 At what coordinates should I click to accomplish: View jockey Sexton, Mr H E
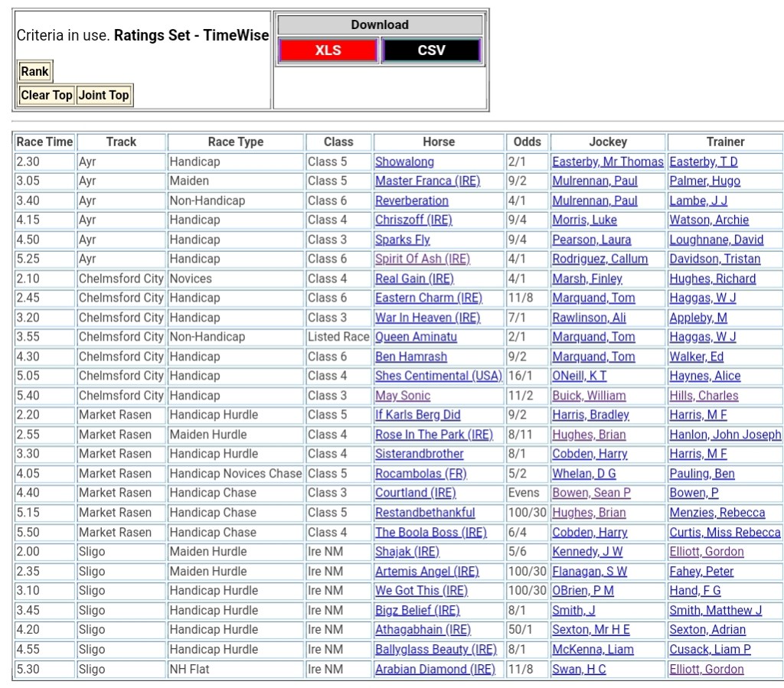click(x=591, y=630)
